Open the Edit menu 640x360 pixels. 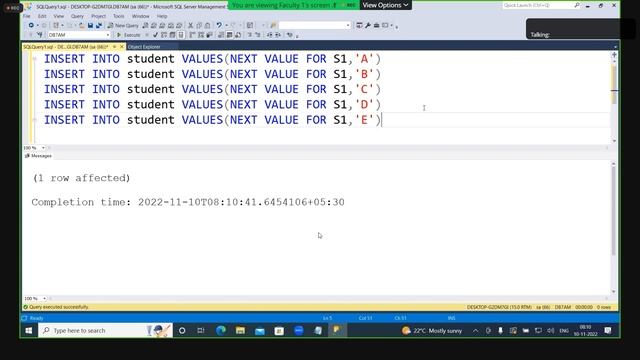(42, 16)
